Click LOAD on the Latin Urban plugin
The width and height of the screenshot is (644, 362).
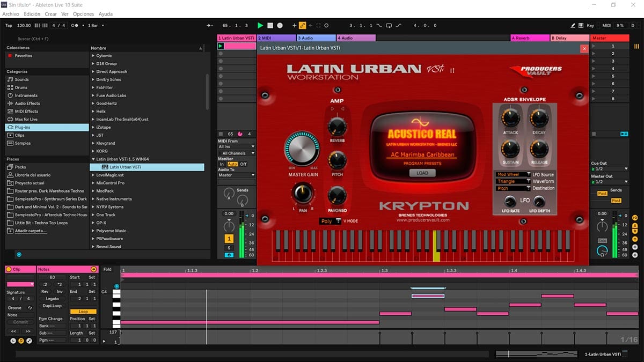coord(422,173)
